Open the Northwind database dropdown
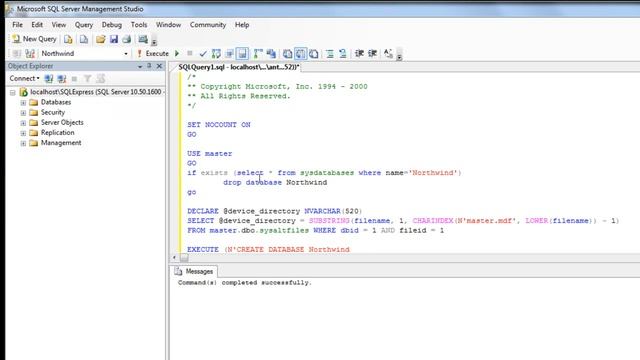The width and height of the screenshot is (640, 360). coord(126,54)
